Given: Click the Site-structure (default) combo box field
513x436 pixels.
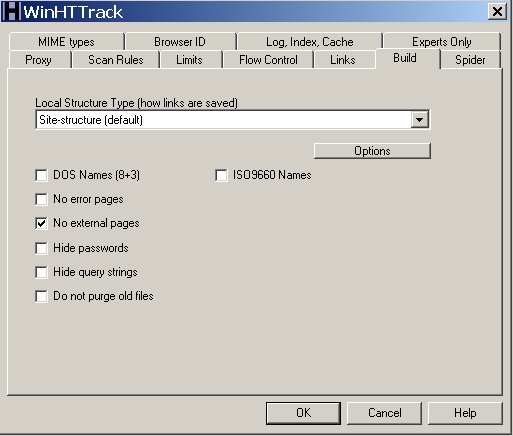Looking at the screenshot, I should pyautogui.click(x=232, y=120).
